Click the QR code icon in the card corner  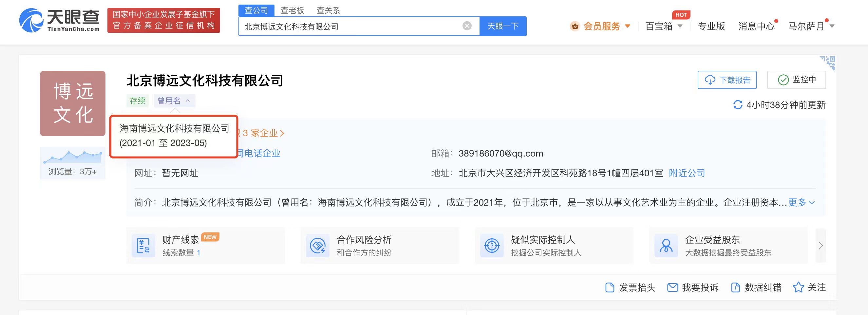(x=828, y=63)
